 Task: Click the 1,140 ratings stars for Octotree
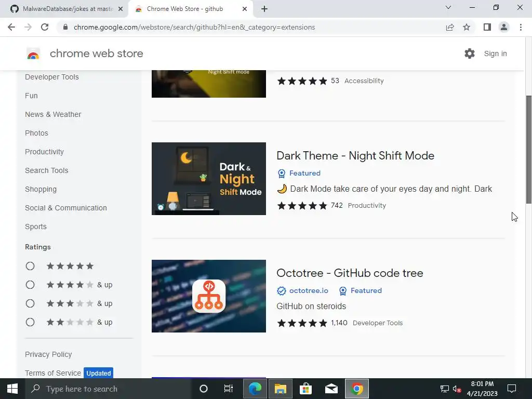[x=302, y=323]
